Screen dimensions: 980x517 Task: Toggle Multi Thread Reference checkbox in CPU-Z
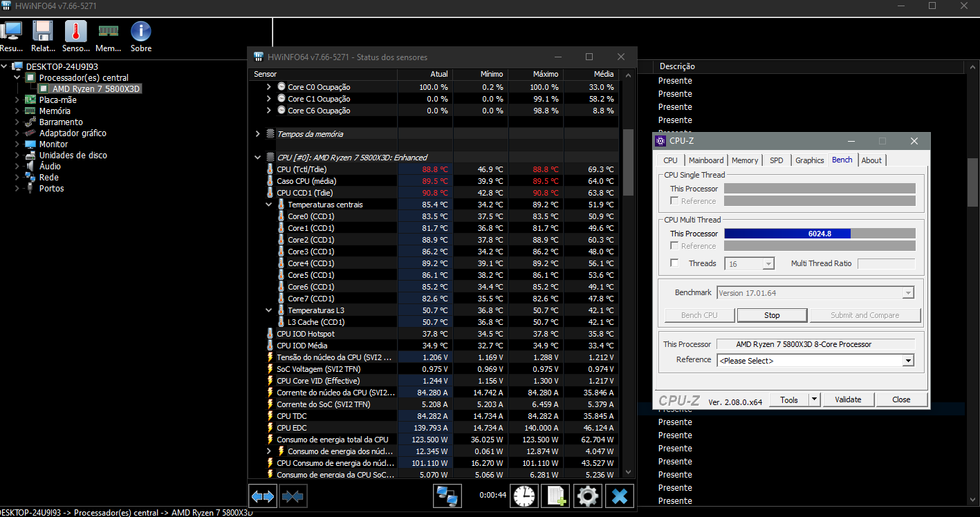point(674,246)
